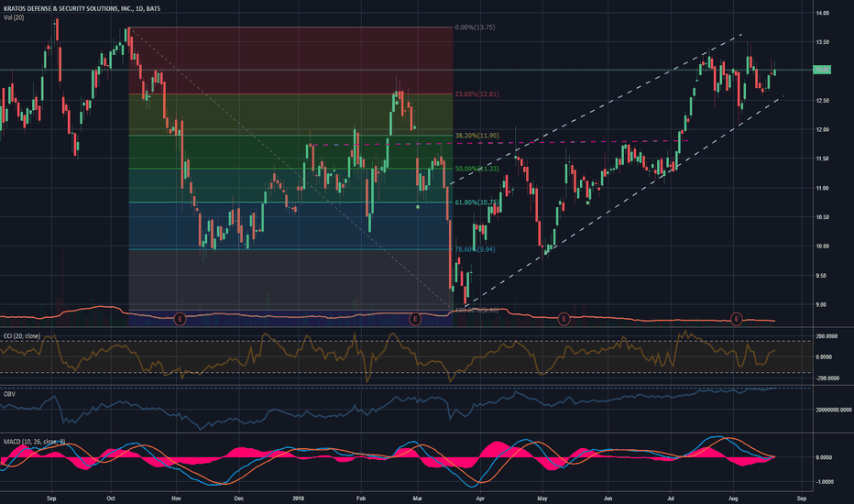Click the -200.0000 CCI scale label
The image size is (854, 504).
pyautogui.click(x=827, y=378)
